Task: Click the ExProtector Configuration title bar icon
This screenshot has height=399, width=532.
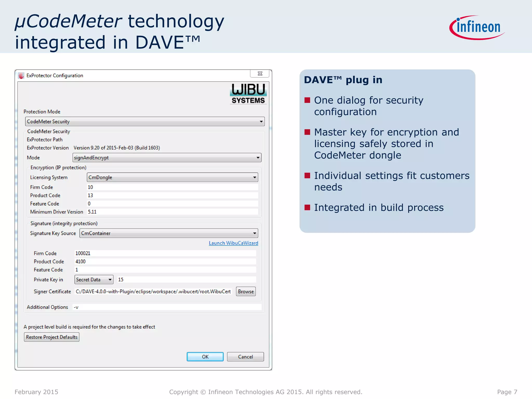Action: 21,76
